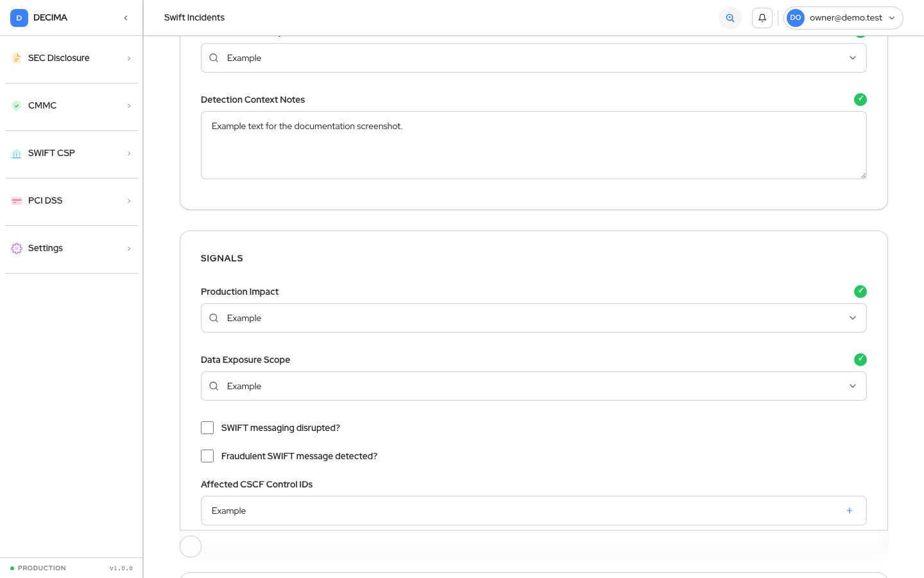The height and width of the screenshot is (578, 924).
Task: Click in the Detection Context Notes textarea
Action: (534, 145)
